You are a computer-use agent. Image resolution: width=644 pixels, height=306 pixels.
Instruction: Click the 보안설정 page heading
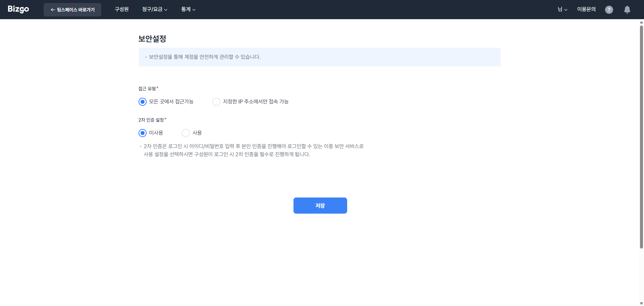[x=152, y=39]
